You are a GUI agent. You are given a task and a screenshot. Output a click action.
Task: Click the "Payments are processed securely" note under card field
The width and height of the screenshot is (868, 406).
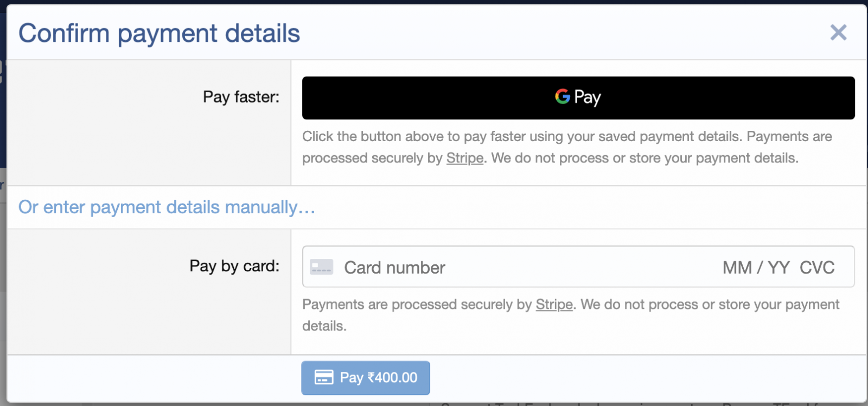tap(571, 315)
